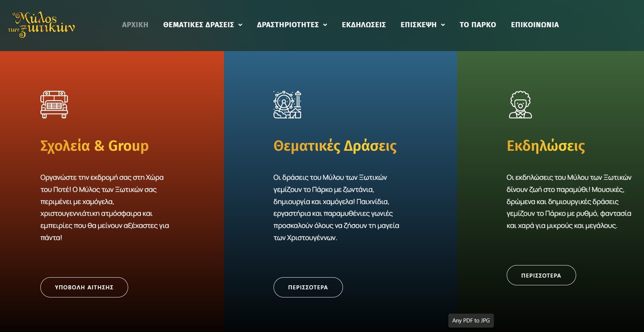Click ΠΕΡΙΣΣΟΤΕΡΑ in the green Εκδηλώσεις column

pos(541,275)
